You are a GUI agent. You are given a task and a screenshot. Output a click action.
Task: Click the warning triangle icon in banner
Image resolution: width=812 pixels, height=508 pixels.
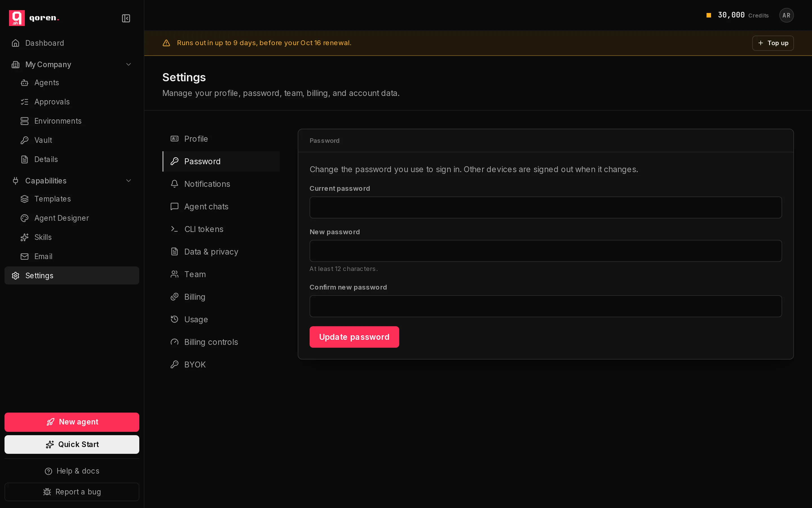point(166,43)
